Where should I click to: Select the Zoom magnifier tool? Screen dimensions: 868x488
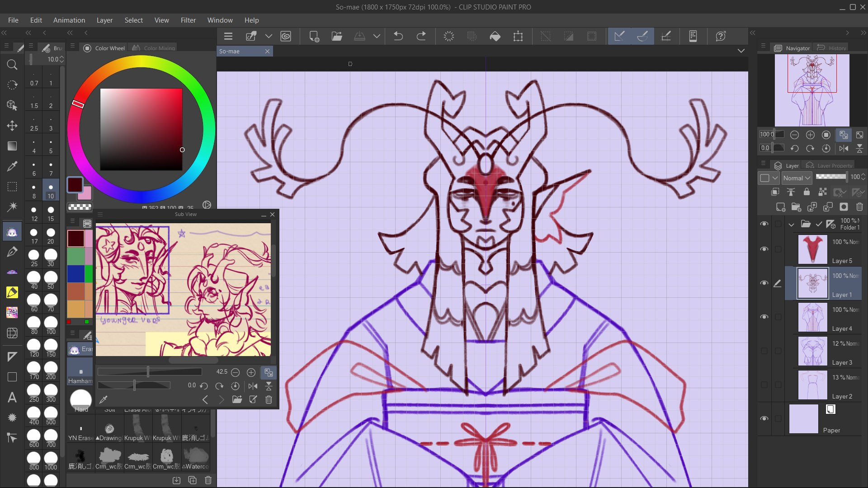(12, 65)
